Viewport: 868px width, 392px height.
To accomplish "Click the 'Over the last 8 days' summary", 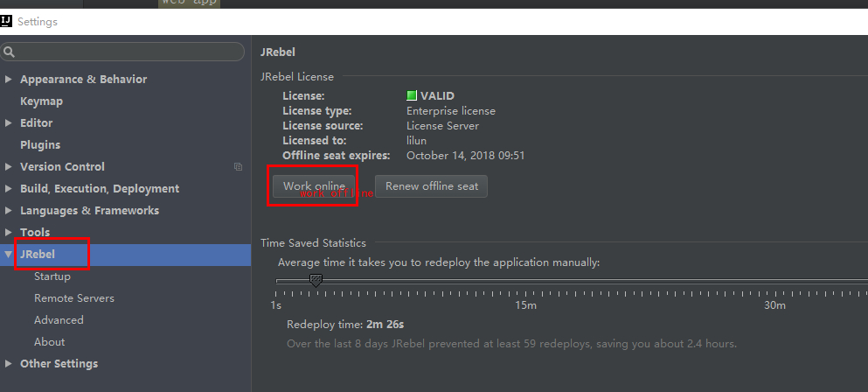I will (x=512, y=344).
